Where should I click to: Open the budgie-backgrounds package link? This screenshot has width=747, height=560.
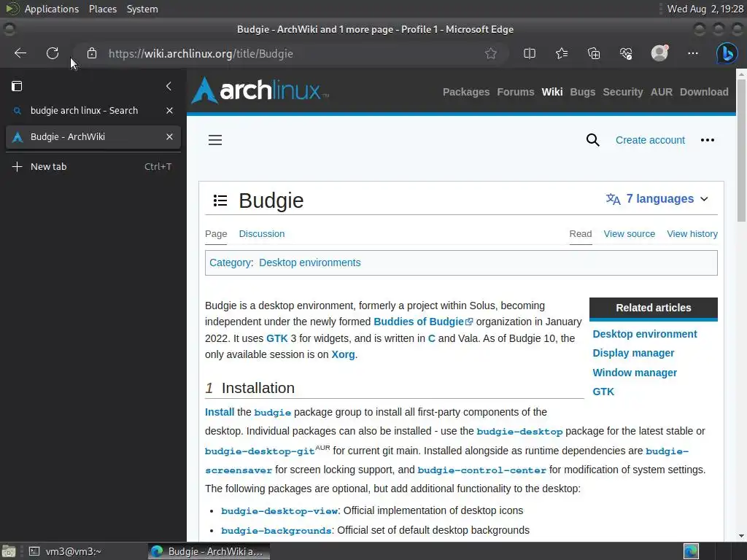[276, 531]
